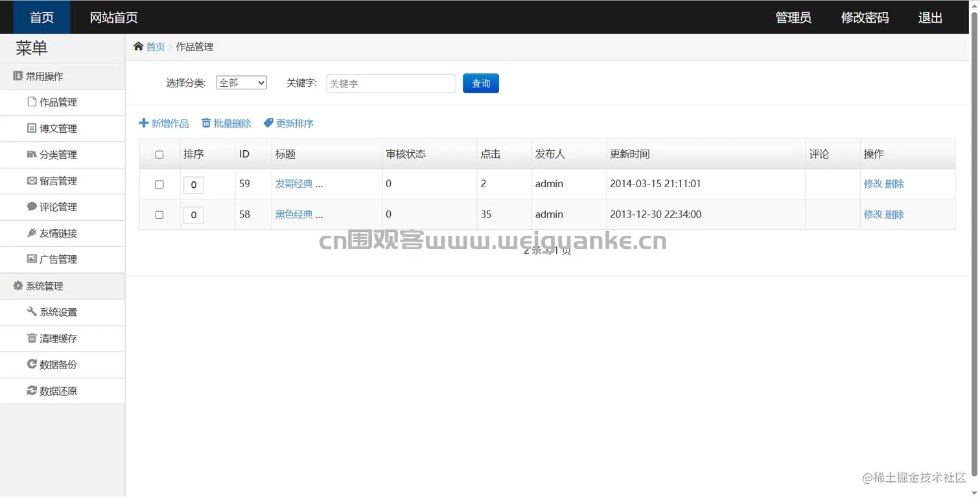The width and height of the screenshot is (980, 498).
Task: Click 修改 for row ID 58
Action: [873, 214]
